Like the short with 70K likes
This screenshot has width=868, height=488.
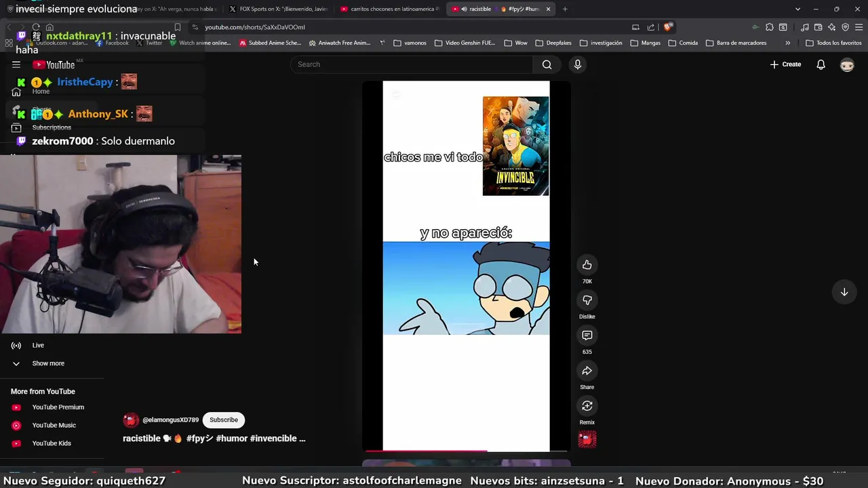pyautogui.click(x=587, y=265)
